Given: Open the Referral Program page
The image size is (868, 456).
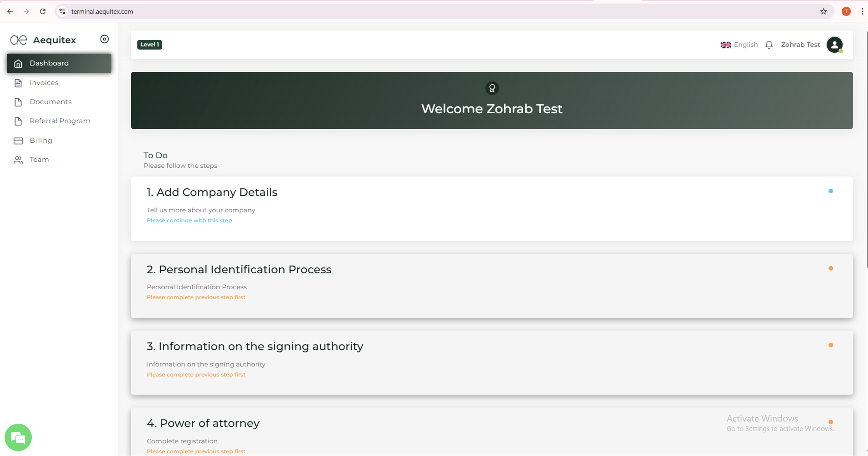Looking at the screenshot, I should click(x=60, y=121).
